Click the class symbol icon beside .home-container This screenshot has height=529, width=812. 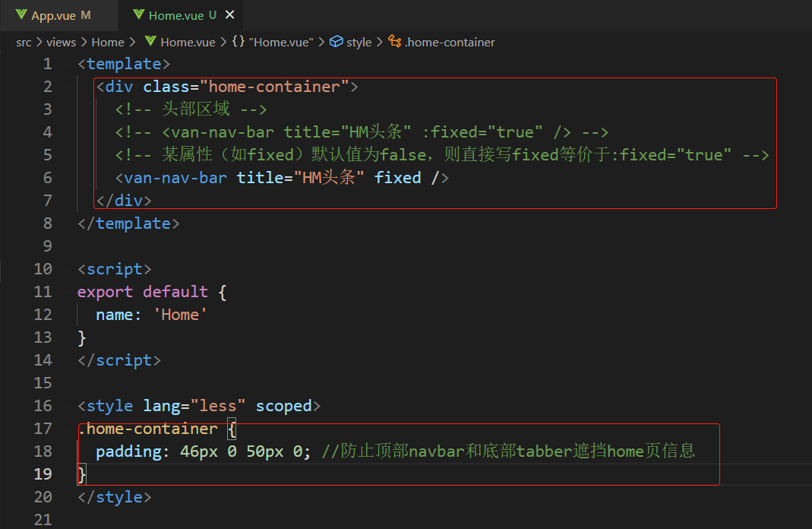pos(395,42)
